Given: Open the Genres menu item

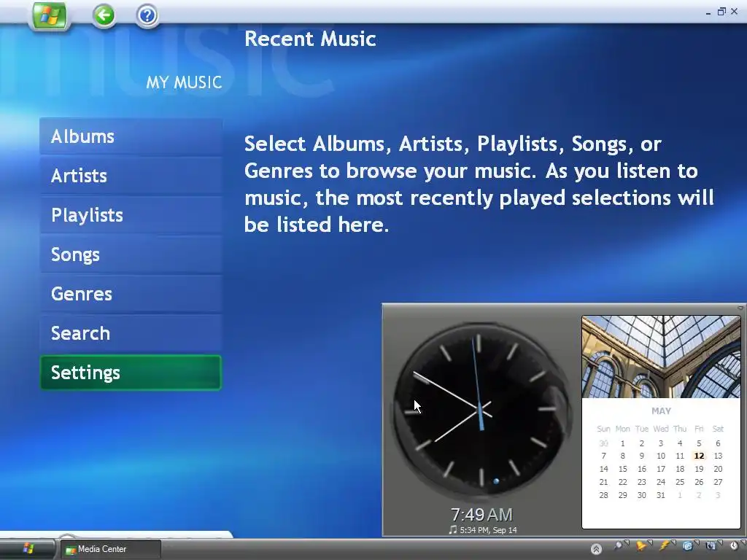Looking at the screenshot, I should click(131, 294).
